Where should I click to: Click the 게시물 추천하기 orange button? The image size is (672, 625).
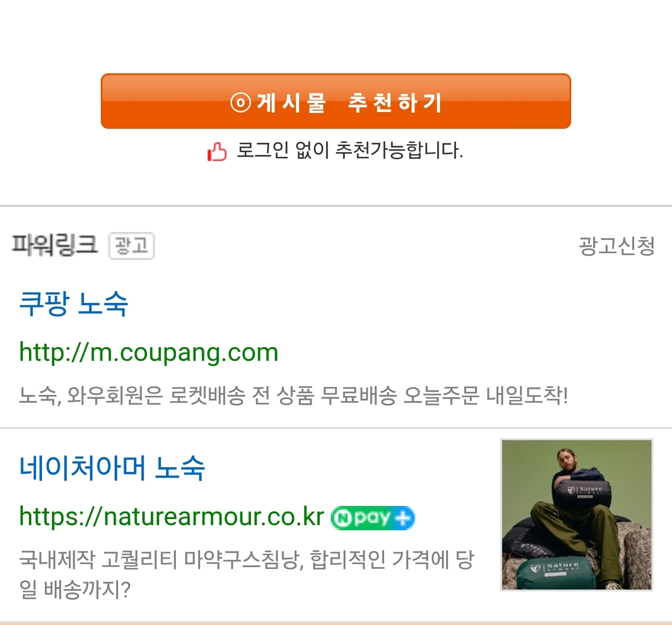[336, 101]
